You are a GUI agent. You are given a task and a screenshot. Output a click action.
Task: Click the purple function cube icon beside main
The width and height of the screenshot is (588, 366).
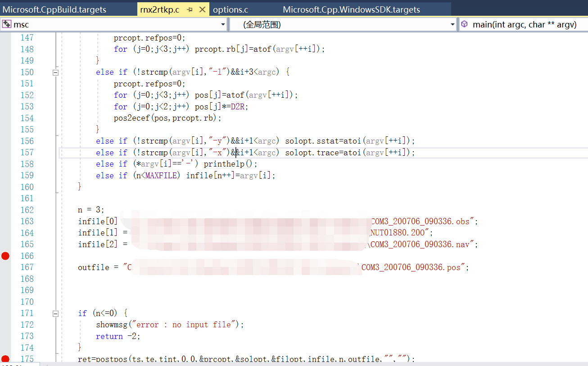click(x=464, y=24)
